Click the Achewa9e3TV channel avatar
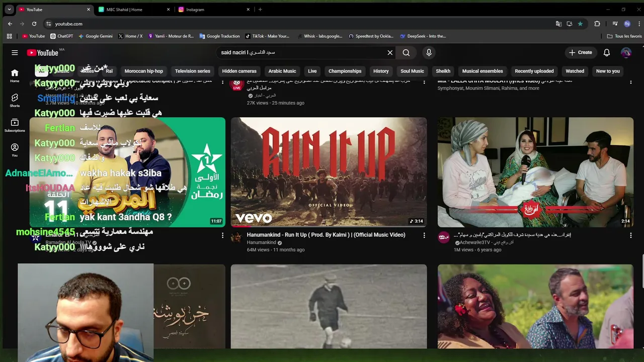The width and height of the screenshot is (644, 362). pos(443,237)
